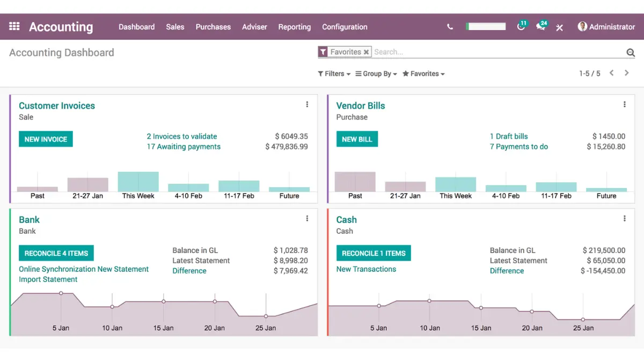Click the progress bar in top navbar

click(486, 26)
